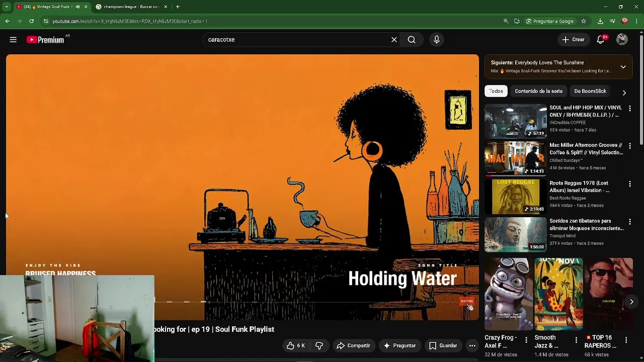Click the Preguntar button under the video
This screenshot has width=644, height=362.
click(x=399, y=345)
